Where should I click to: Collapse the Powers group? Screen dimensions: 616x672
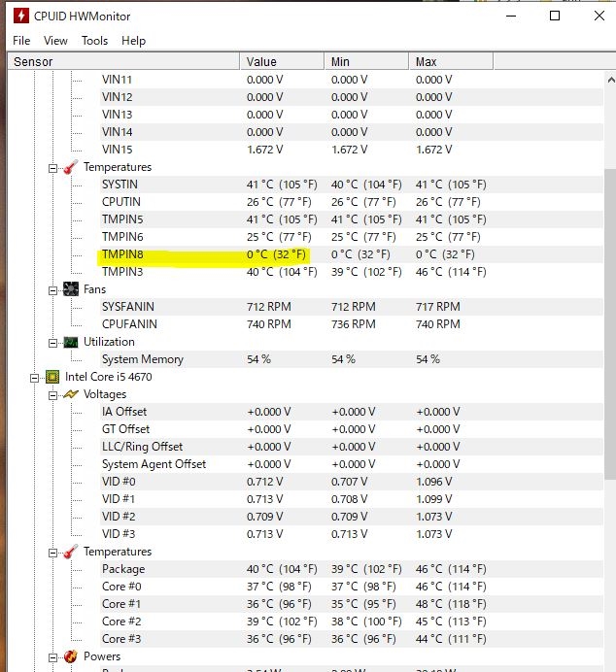(x=52, y=657)
